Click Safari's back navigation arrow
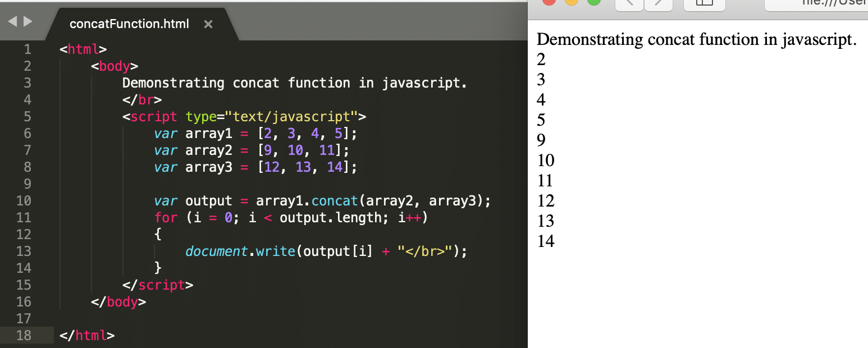868x348 pixels. [x=629, y=4]
